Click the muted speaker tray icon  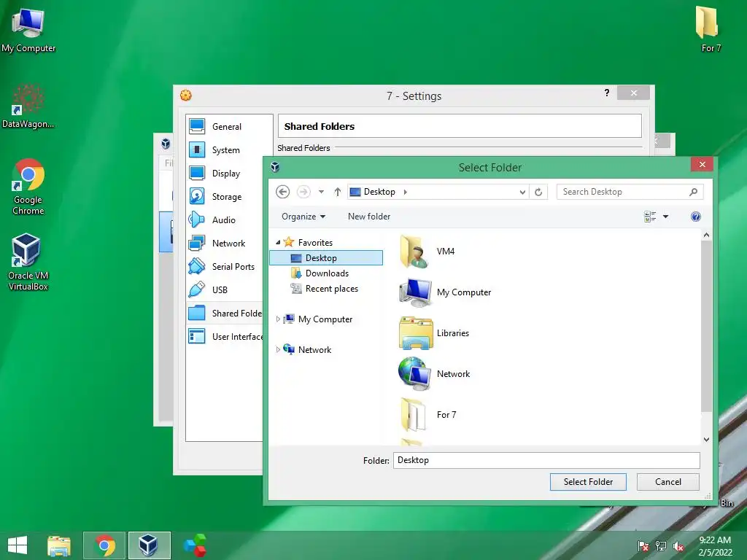(678, 546)
